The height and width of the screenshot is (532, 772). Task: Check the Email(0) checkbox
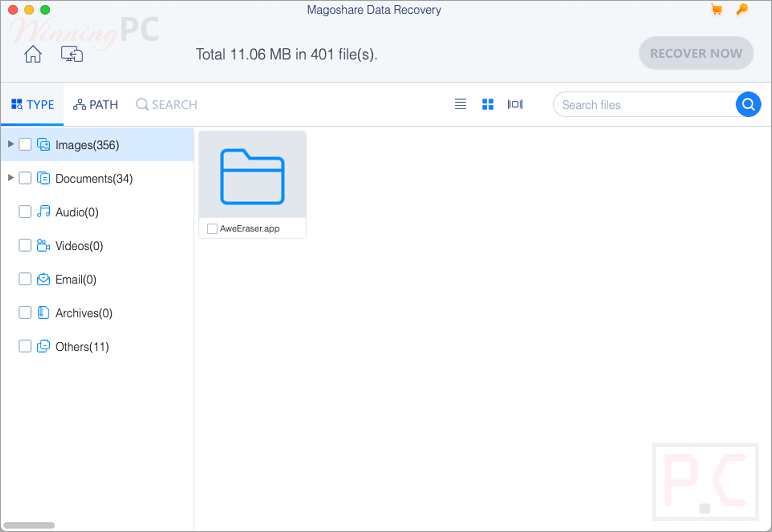25,279
